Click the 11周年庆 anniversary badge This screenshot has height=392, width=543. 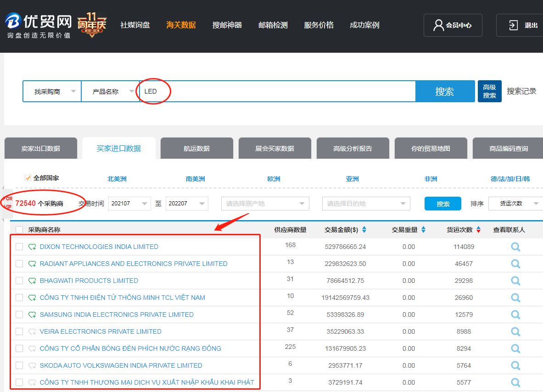click(x=92, y=25)
